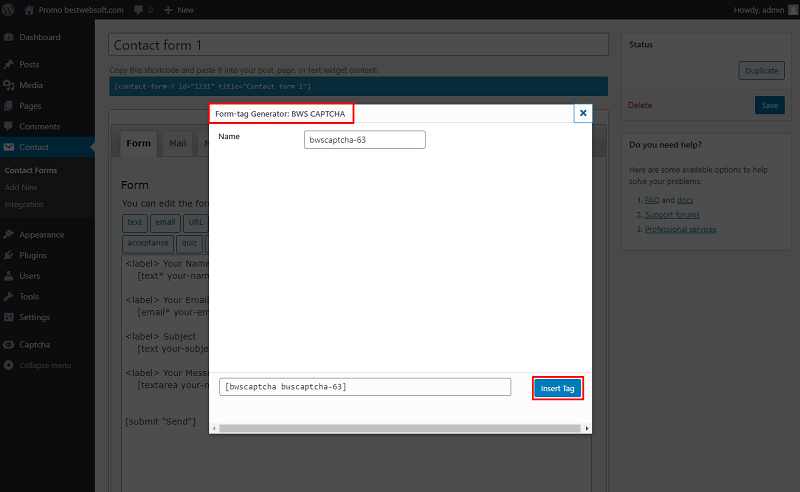Open the Plugins menu label
The image size is (800, 492).
tap(33, 255)
